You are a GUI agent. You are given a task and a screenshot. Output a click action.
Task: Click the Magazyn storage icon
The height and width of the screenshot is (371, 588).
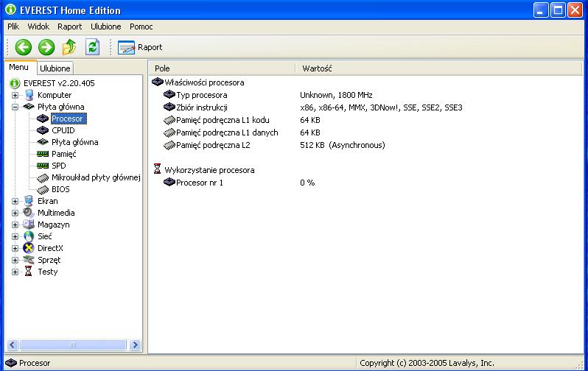click(29, 225)
